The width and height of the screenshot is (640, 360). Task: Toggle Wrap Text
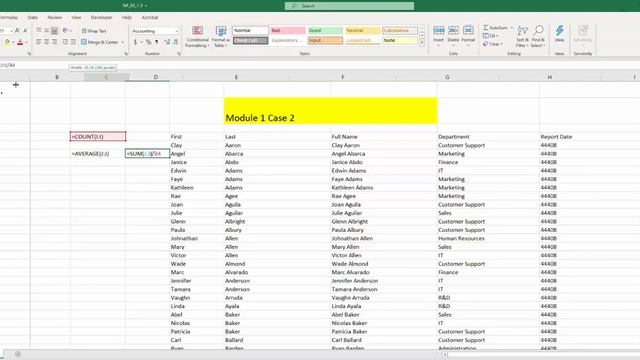click(x=94, y=31)
